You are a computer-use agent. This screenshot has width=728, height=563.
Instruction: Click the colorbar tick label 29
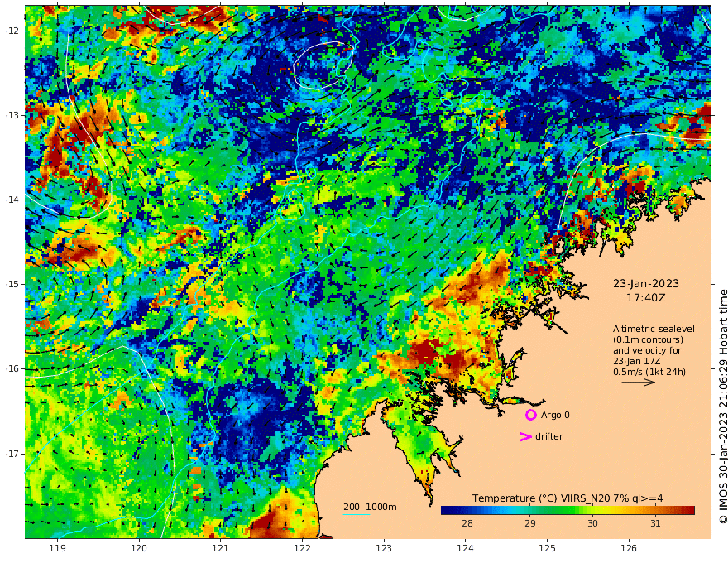tap(530, 523)
